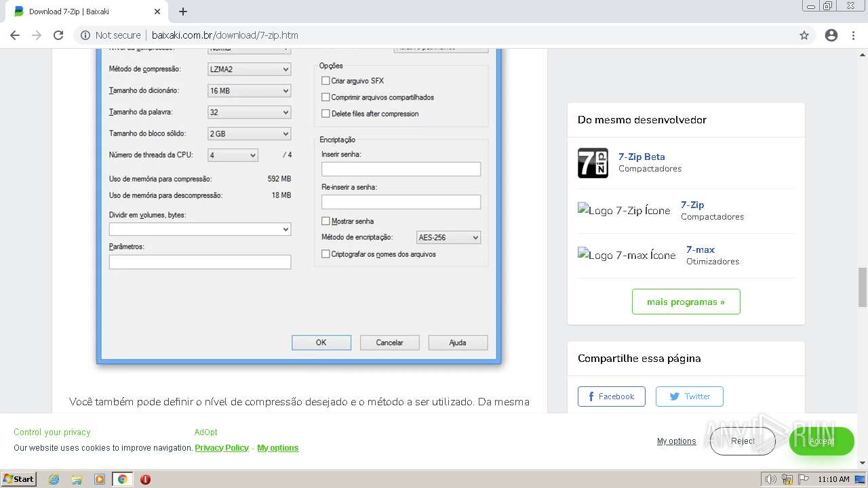Click the page vertical scrollbar thumb

point(863,287)
